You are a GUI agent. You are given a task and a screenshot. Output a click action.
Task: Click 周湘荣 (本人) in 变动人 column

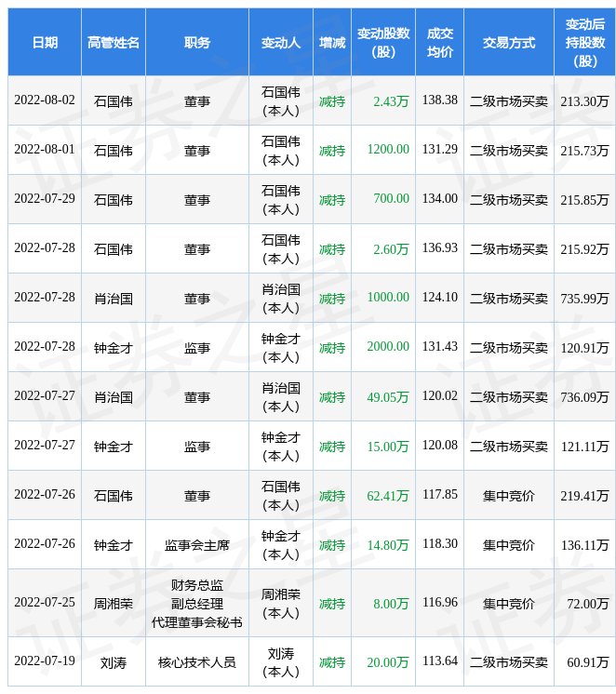tap(281, 604)
